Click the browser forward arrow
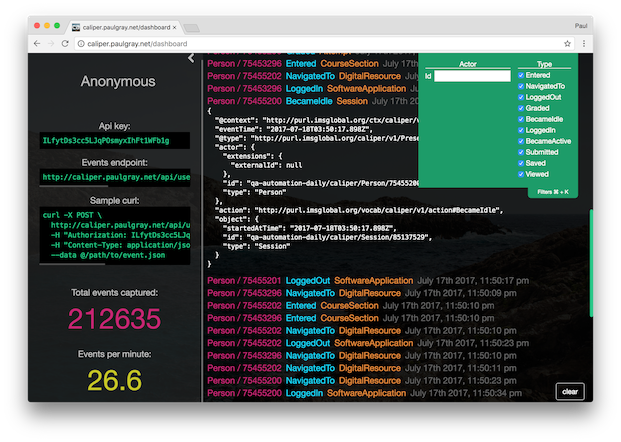 52,44
